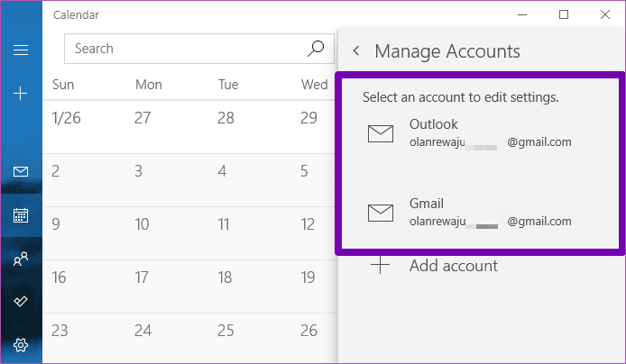Minimize the Calendar window

[x=522, y=14]
